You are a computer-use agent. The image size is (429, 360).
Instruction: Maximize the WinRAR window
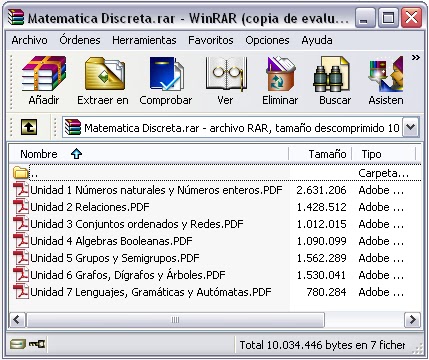388,18
